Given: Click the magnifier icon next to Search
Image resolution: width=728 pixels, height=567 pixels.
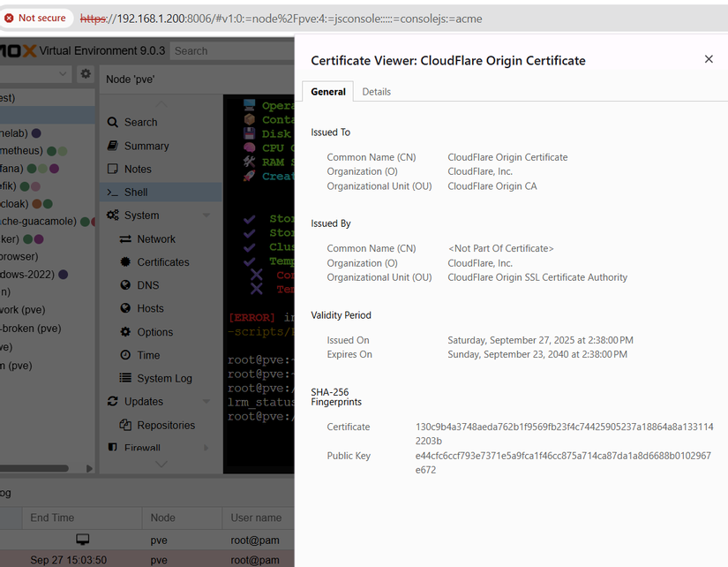Looking at the screenshot, I should pyautogui.click(x=112, y=122).
